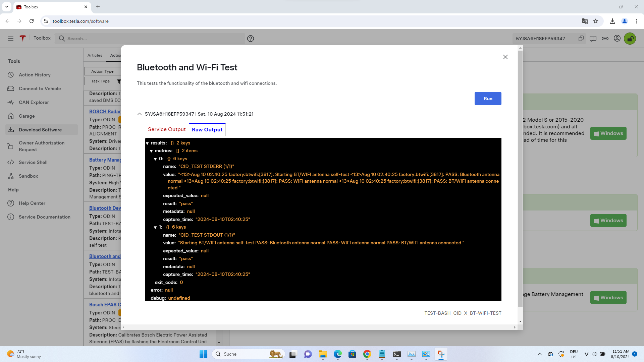Collapse the results node triangle
Screen dimensions: 644x362
tap(147, 143)
